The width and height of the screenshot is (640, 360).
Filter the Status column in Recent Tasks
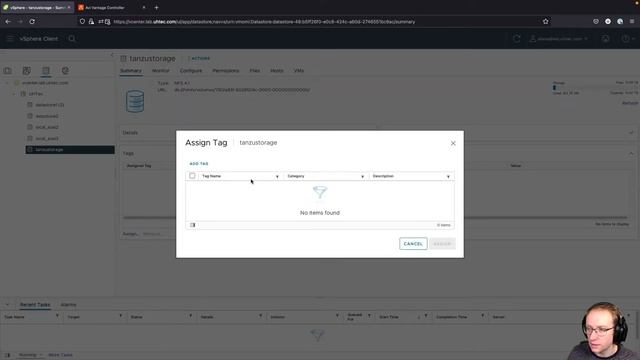click(x=190, y=316)
